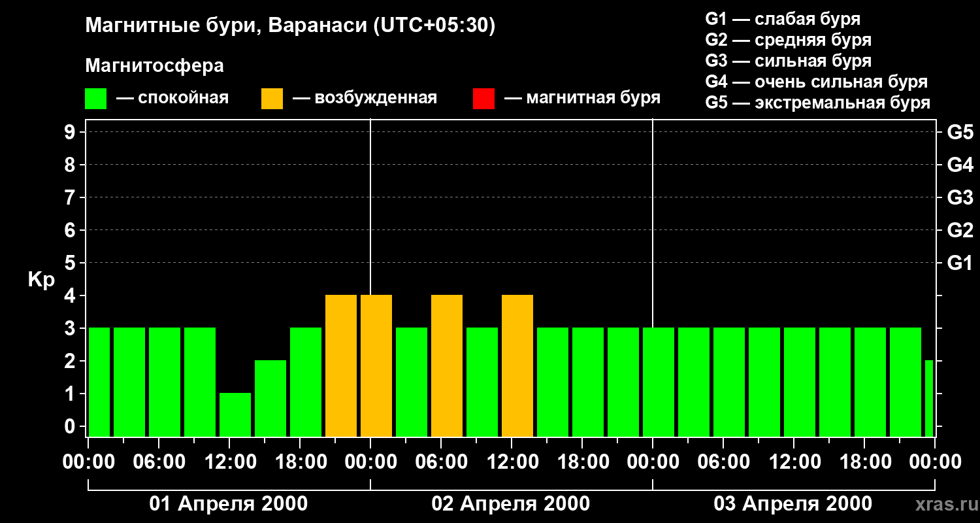Viewport: 980px width, 523px height.
Task: Click the orange 'возбужденная' legend swatch
Action: pyautogui.click(x=272, y=99)
